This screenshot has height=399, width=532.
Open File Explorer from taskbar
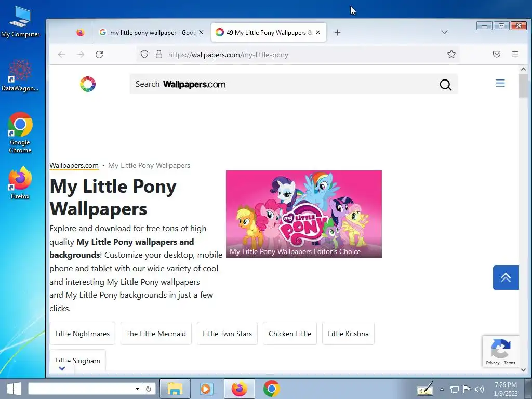pos(175,389)
